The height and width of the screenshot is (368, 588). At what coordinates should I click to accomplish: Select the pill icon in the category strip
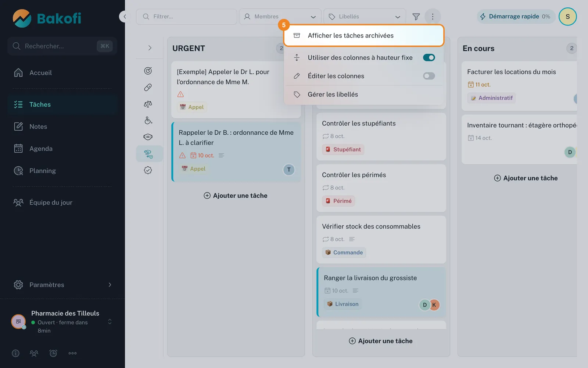pos(148,87)
